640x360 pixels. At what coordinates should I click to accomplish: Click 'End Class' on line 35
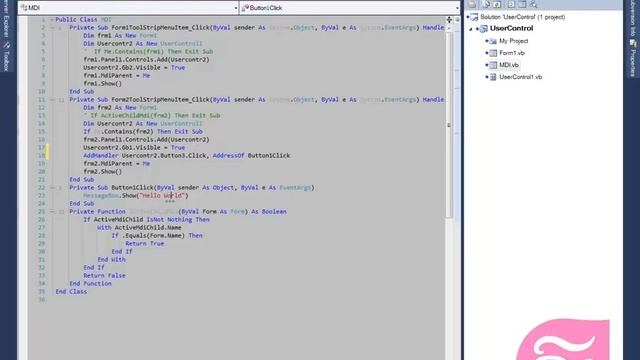(71, 291)
